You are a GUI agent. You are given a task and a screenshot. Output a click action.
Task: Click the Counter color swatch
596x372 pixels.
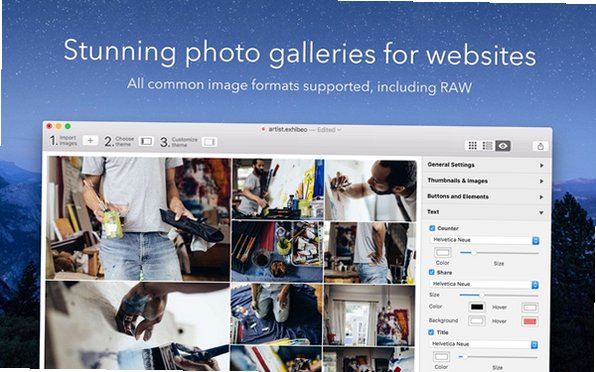[x=442, y=252]
